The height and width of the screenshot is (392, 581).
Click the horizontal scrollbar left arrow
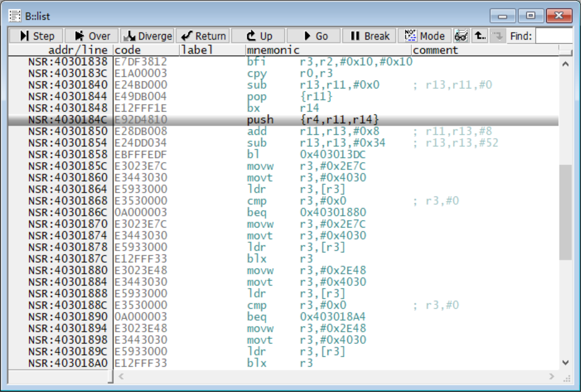click(x=122, y=377)
